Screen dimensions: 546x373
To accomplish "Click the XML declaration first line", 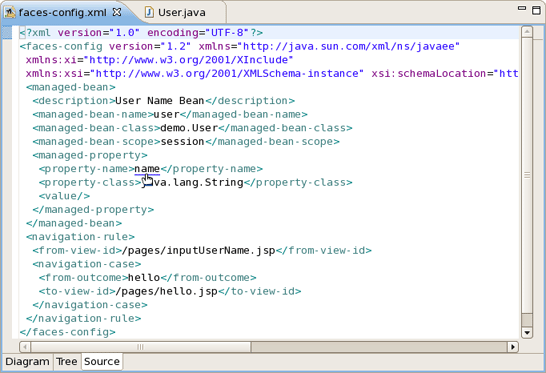I will 141,33.
